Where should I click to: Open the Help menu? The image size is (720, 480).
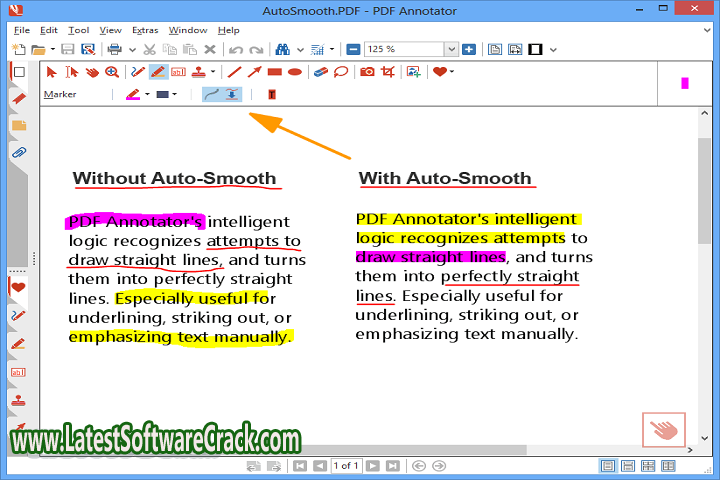click(229, 30)
